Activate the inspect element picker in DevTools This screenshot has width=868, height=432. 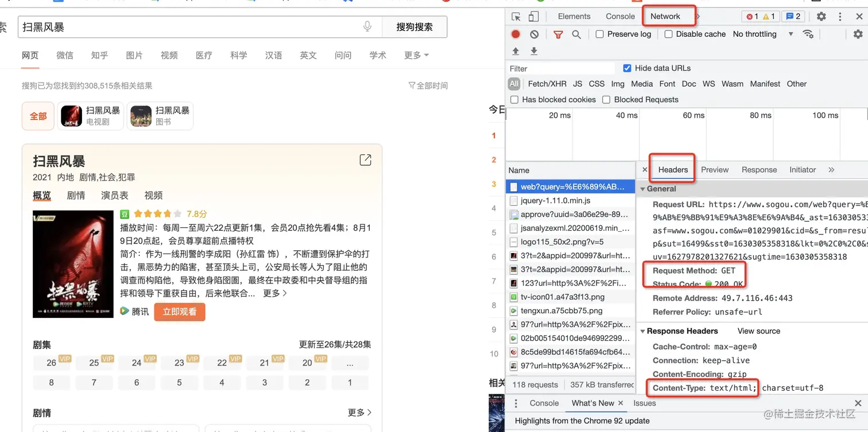[x=516, y=17]
